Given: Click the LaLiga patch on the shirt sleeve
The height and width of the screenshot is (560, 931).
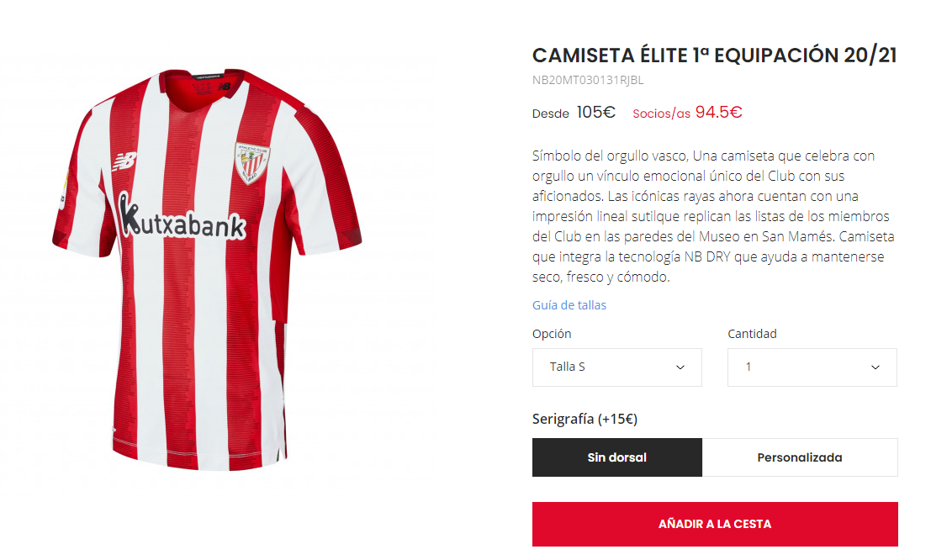Looking at the screenshot, I should coord(61,193).
